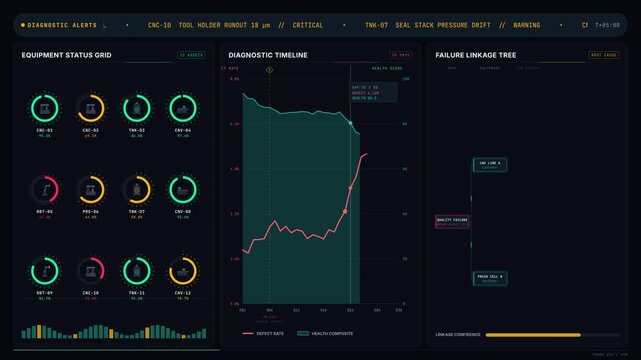Click the Equipment Status Grid heading
This screenshot has height=360, width=641.
click(67, 55)
